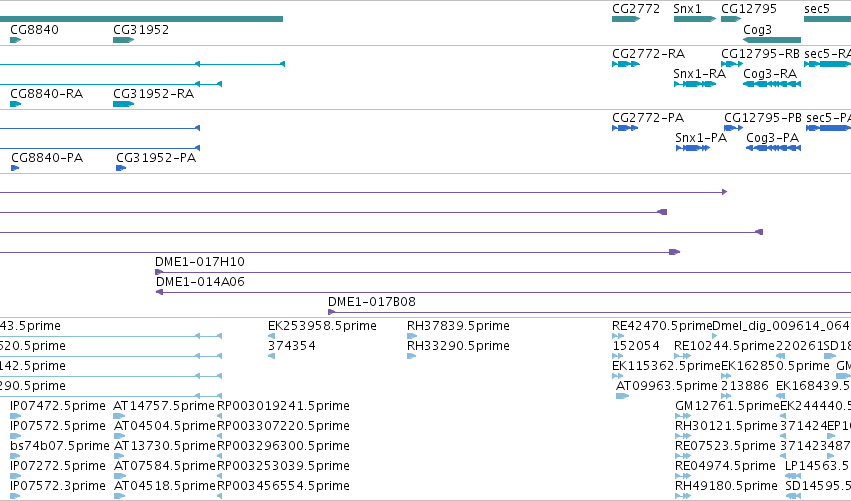This screenshot has height=501, width=851.
Task: Select the CG31952 gene arrow glyph
Action: [123, 40]
